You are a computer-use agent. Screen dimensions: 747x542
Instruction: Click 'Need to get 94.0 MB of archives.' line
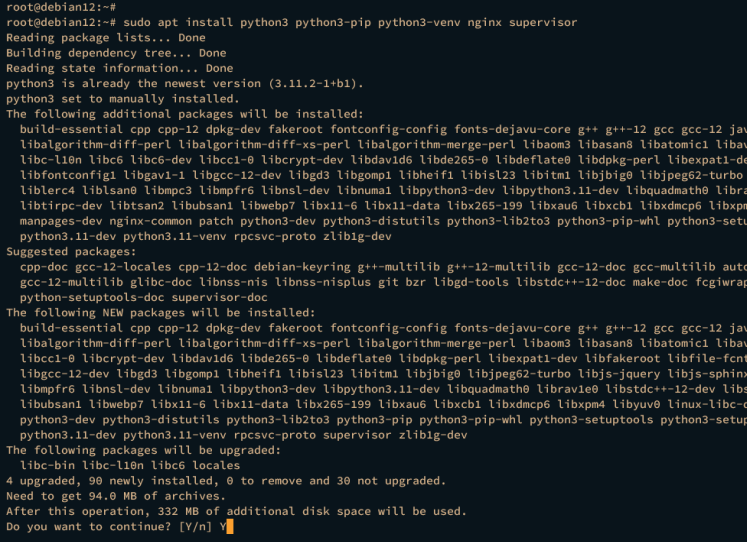[x=116, y=496]
